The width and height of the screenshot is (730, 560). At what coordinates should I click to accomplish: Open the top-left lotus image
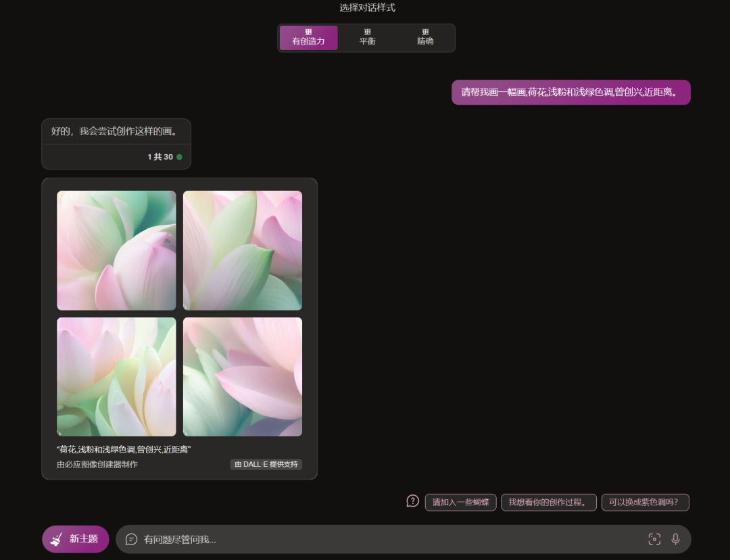click(116, 251)
